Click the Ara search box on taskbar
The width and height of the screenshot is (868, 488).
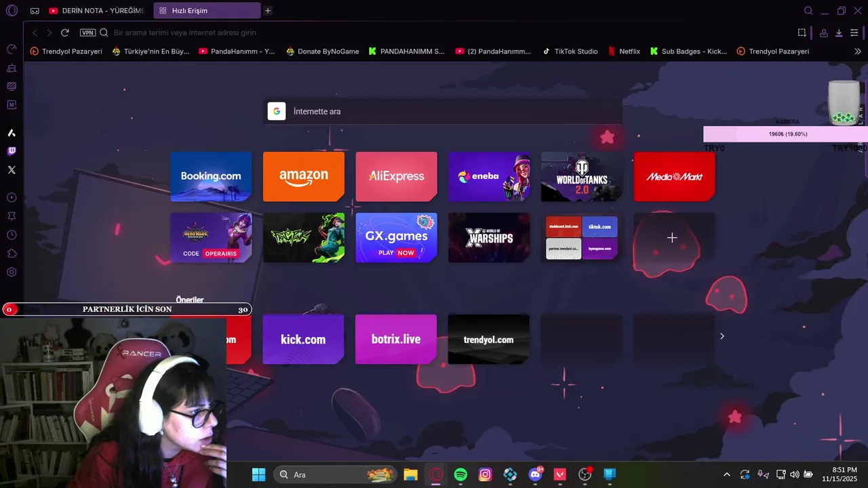tap(335, 474)
